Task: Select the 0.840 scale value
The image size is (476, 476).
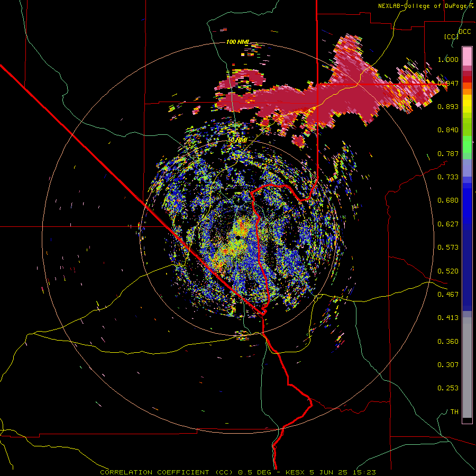Action: tap(448, 130)
